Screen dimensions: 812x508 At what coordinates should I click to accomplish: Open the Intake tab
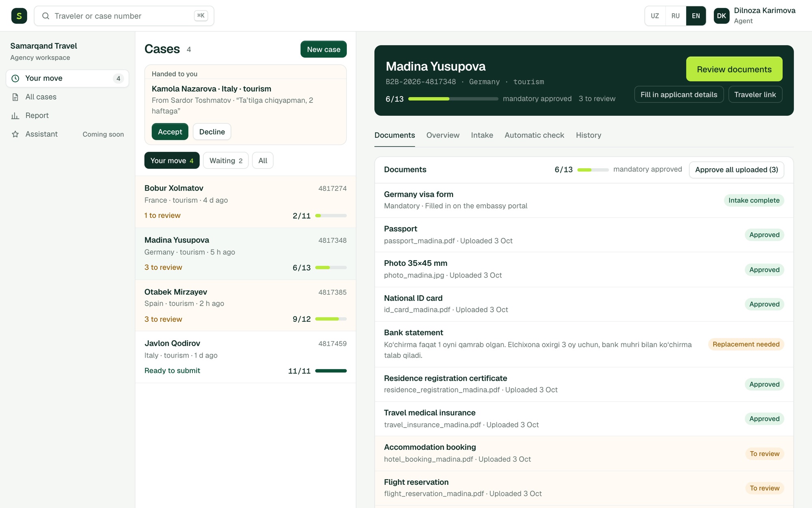tap(482, 135)
